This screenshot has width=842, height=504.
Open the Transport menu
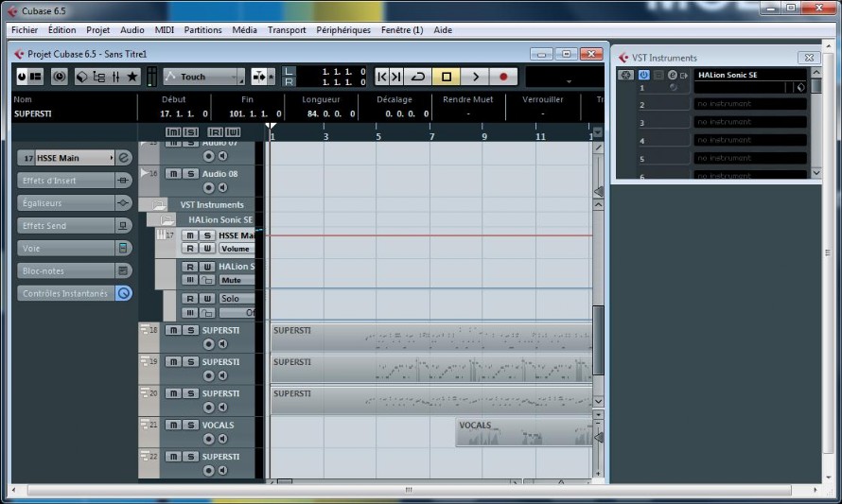(x=287, y=30)
